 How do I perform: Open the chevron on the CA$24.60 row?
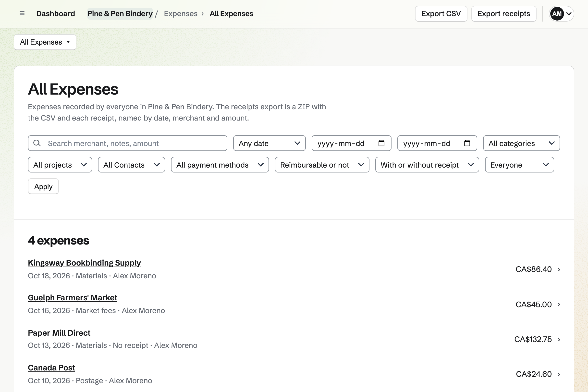(559, 374)
